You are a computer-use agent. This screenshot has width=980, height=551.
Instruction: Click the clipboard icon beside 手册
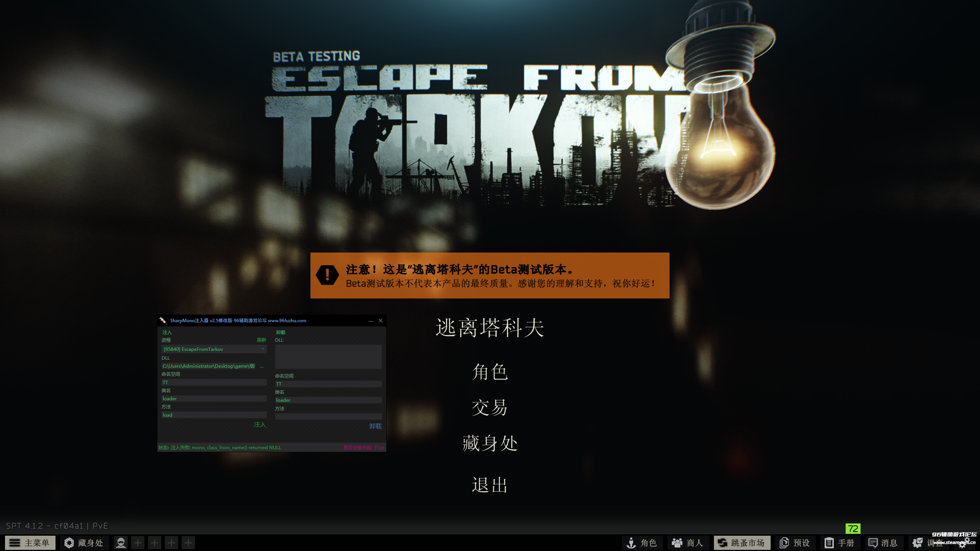click(x=829, y=543)
